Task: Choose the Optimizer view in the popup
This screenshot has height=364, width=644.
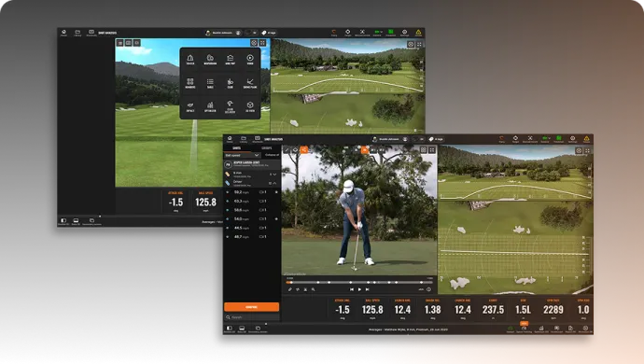Action: [210, 106]
